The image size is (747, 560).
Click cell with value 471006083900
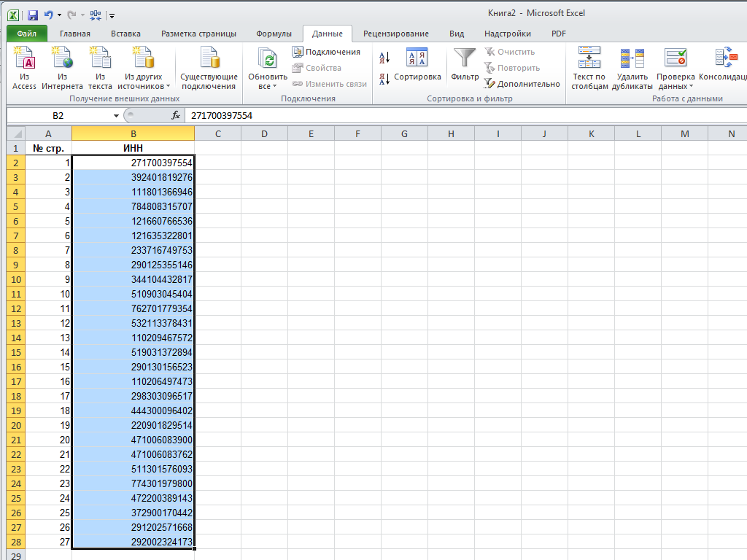[133, 440]
